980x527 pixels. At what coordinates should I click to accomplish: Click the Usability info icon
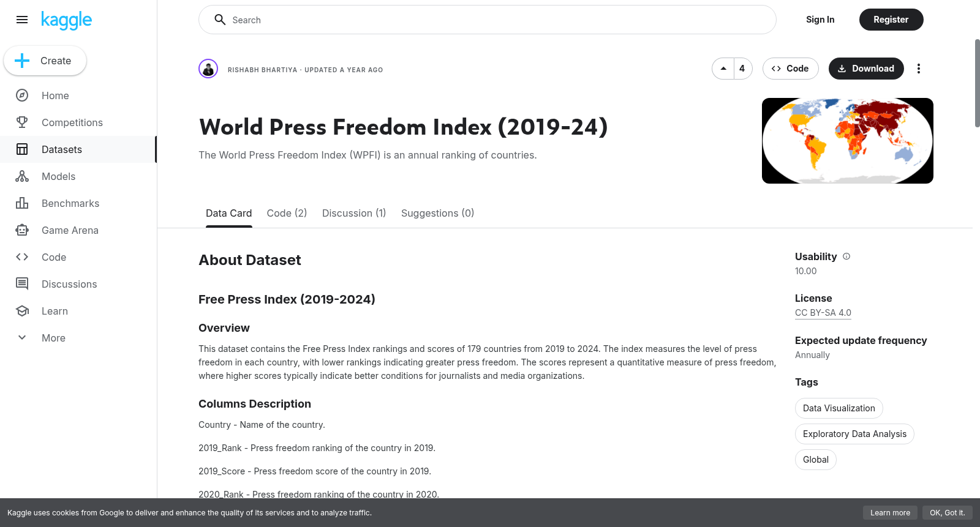pos(846,256)
